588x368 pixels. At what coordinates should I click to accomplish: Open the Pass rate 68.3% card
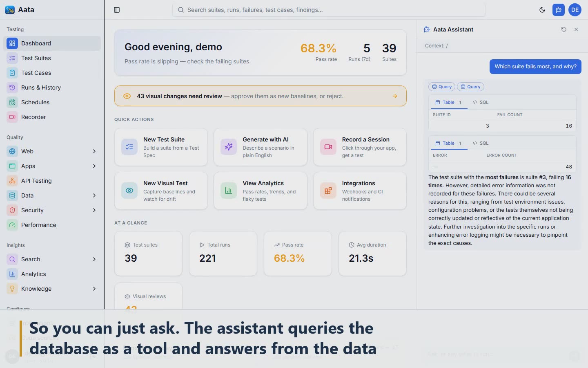pos(298,254)
